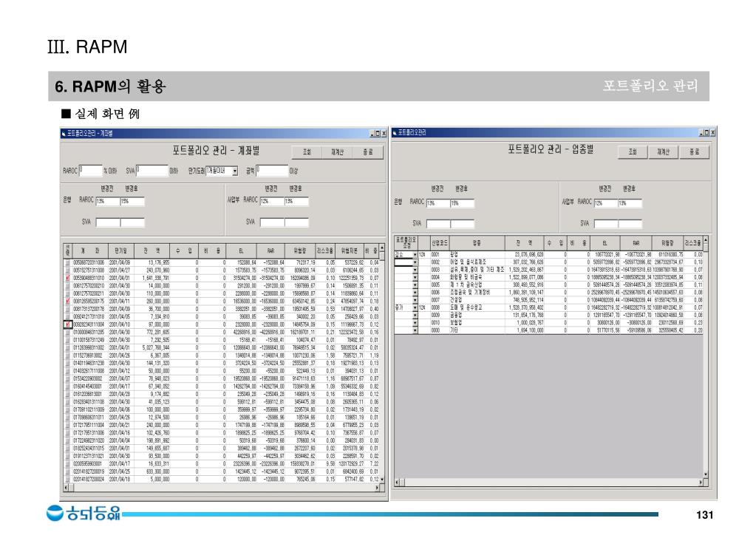The height and width of the screenshot is (535, 756).
Task: Select the 건설업 industry cell
Action: pyautogui.click(x=477, y=300)
